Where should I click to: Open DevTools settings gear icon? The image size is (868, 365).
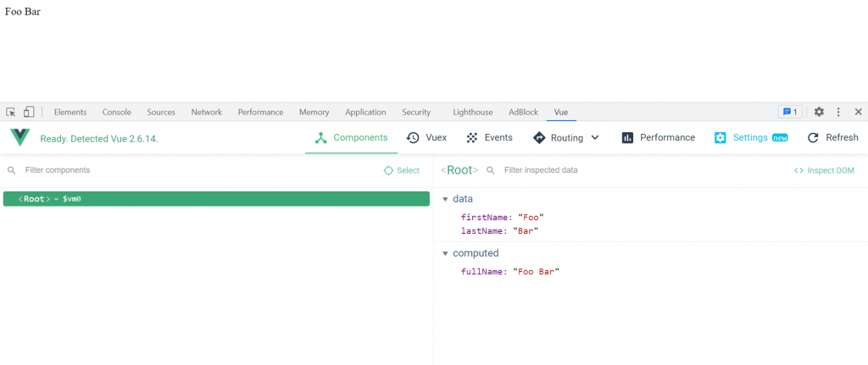(819, 112)
